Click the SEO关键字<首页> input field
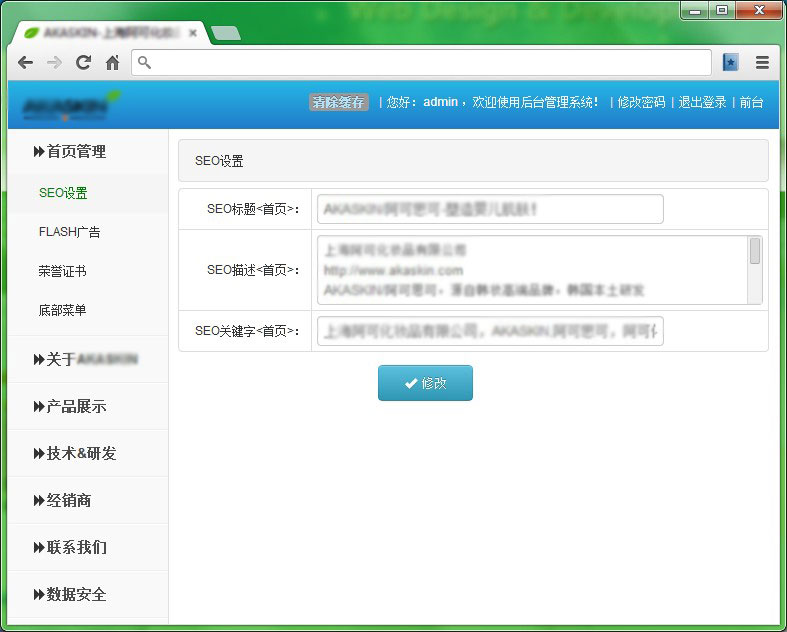Screen dimensions: 787x632 click(490, 331)
